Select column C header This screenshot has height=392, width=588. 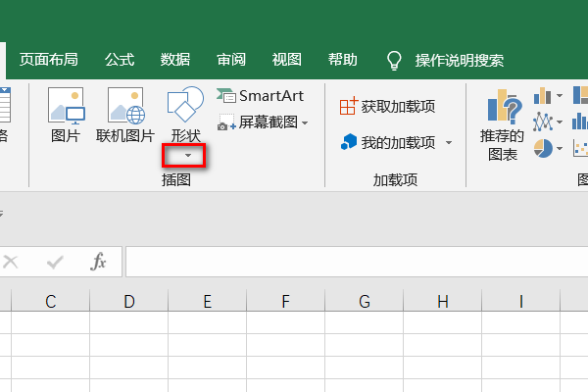51,301
